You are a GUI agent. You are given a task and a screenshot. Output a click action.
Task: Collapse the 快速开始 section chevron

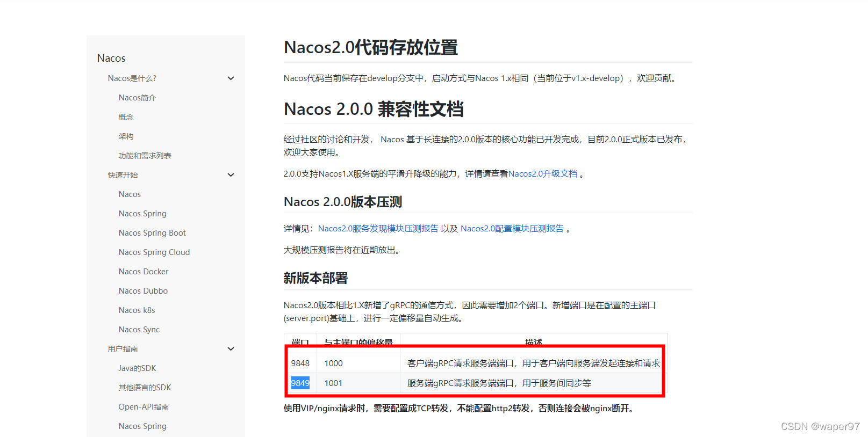(231, 175)
